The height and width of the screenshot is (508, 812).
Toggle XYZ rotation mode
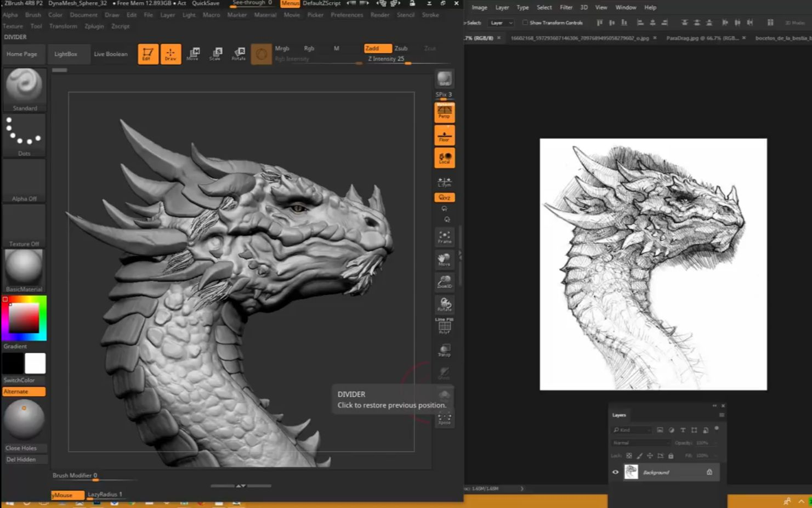coord(445,197)
